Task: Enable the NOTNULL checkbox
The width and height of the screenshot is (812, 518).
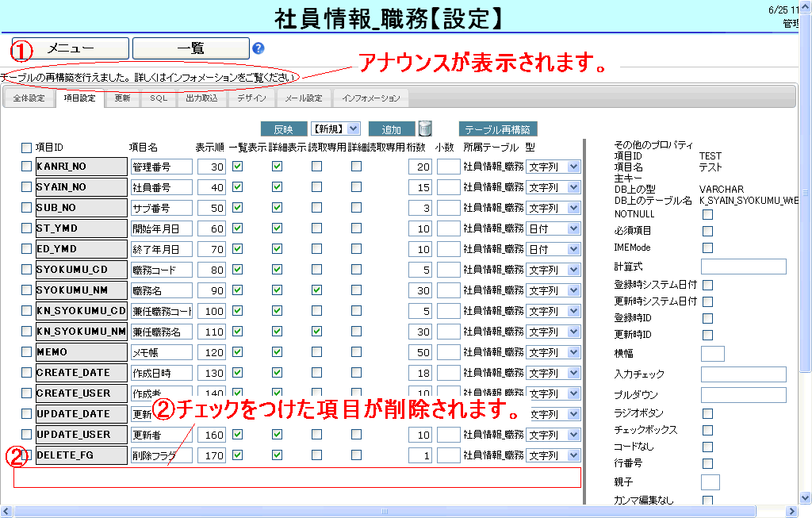Action: (x=707, y=214)
